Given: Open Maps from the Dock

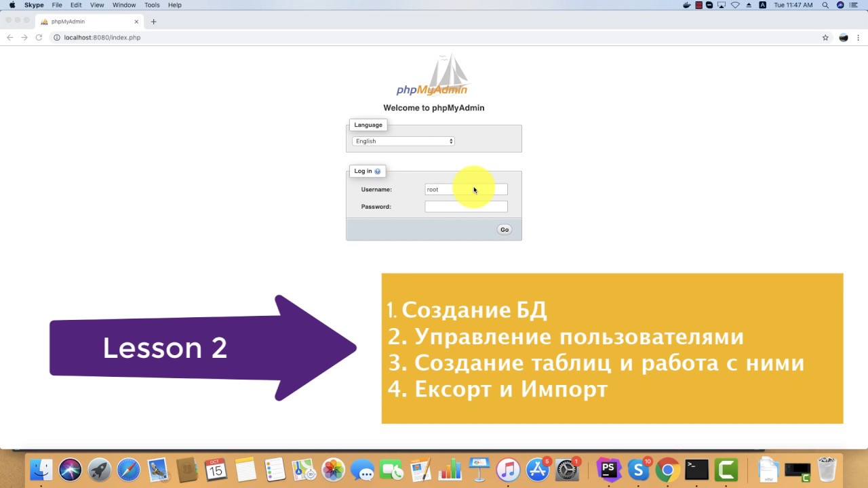Looking at the screenshot, I should tap(304, 470).
